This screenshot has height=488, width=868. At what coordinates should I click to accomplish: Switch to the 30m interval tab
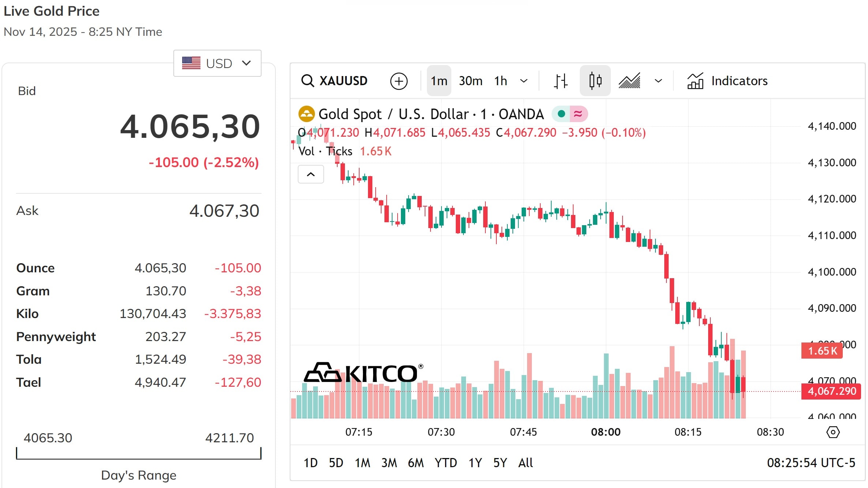(x=470, y=81)
